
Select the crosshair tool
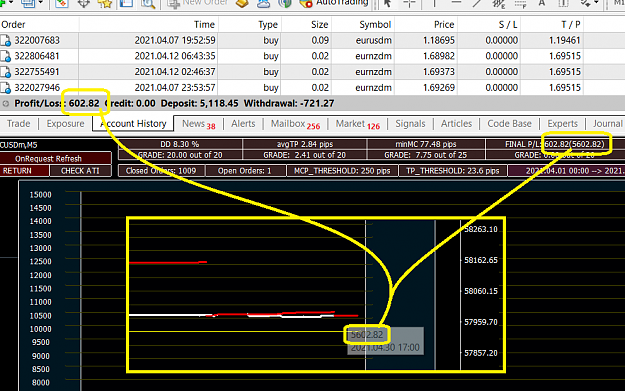(x=409, y=3)
